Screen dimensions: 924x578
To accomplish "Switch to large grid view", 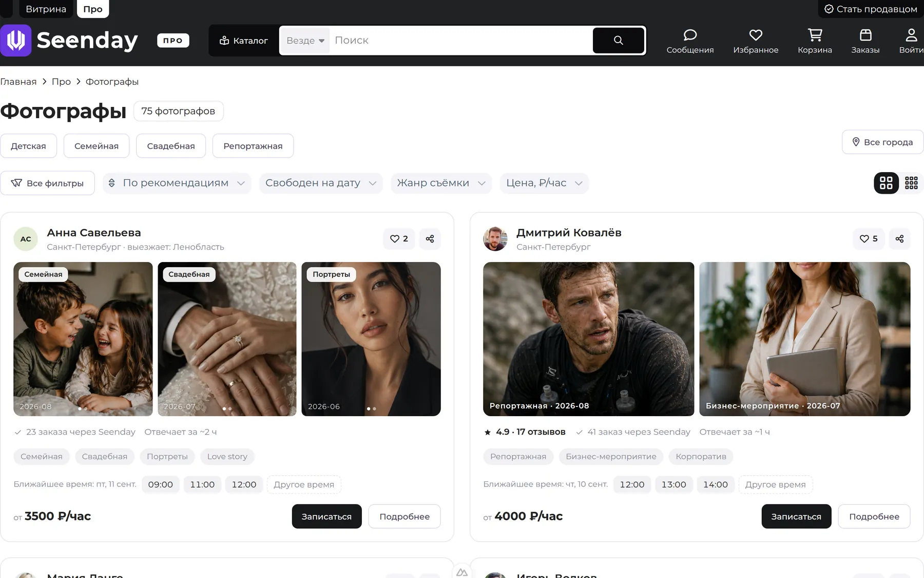I will tap(886, 183).
